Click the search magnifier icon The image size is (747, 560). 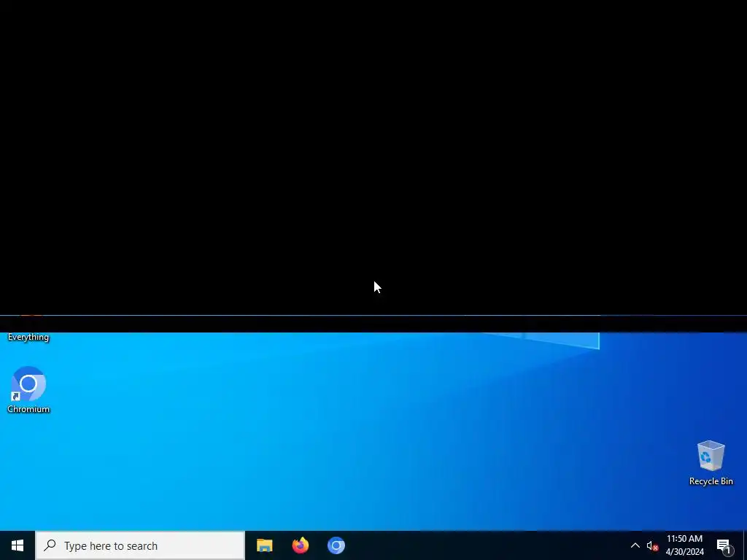click(x=50, y=545)
